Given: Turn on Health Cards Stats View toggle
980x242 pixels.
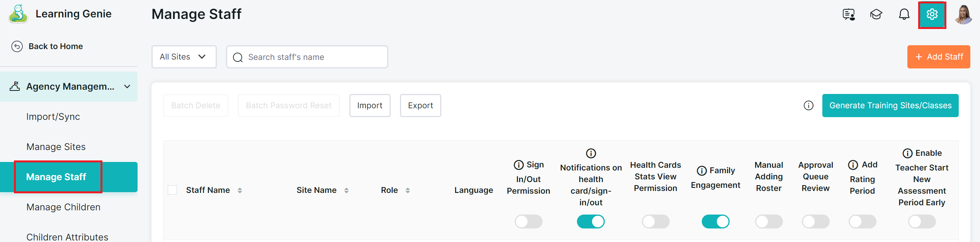Looking at the screenshot, I should [x=655, y=222].
